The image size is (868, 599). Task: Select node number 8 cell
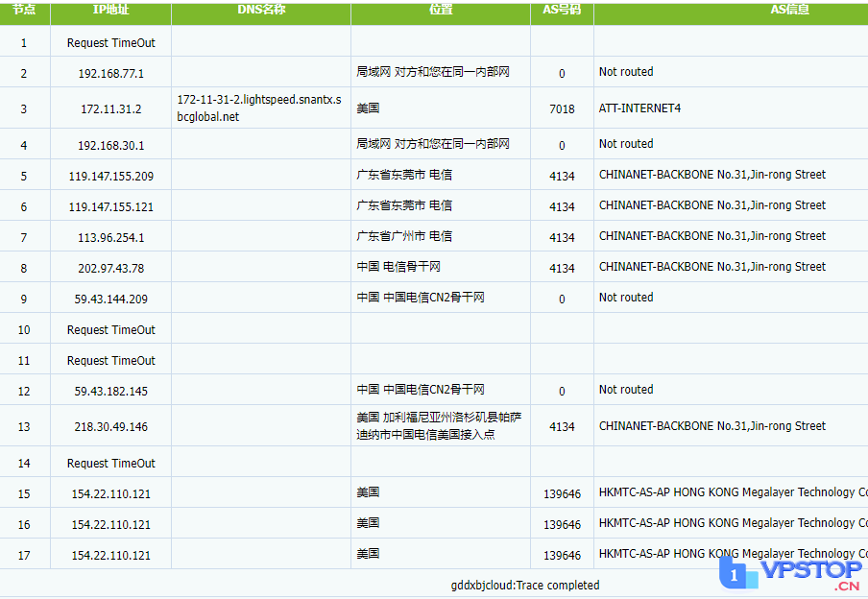pos(24,268)
